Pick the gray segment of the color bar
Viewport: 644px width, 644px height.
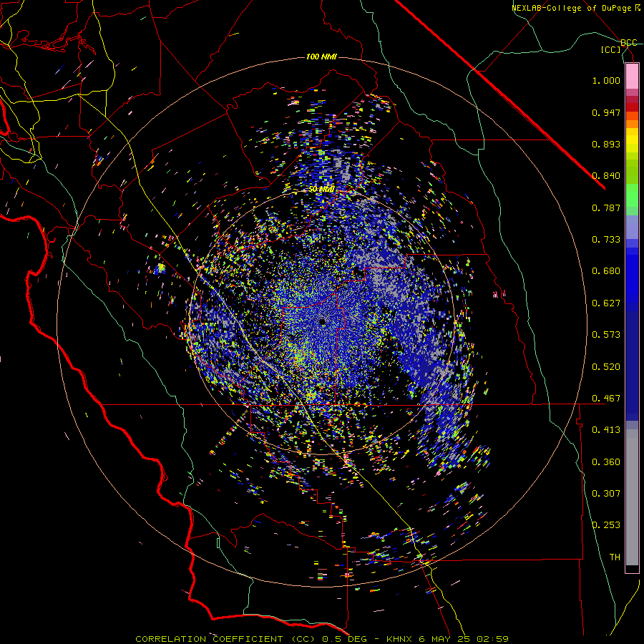(x=632, y=497)
